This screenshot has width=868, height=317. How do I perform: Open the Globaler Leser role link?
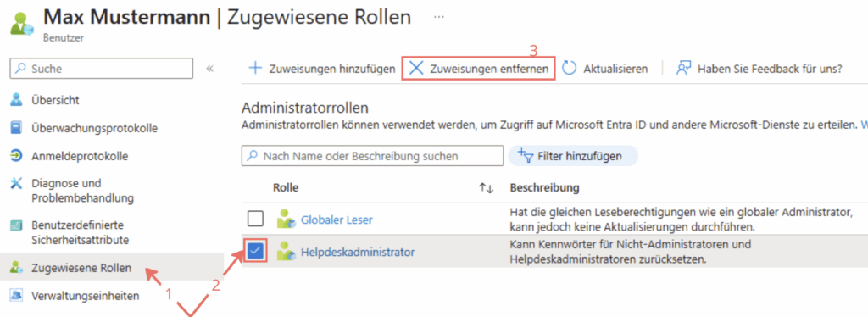coord(337,220)
